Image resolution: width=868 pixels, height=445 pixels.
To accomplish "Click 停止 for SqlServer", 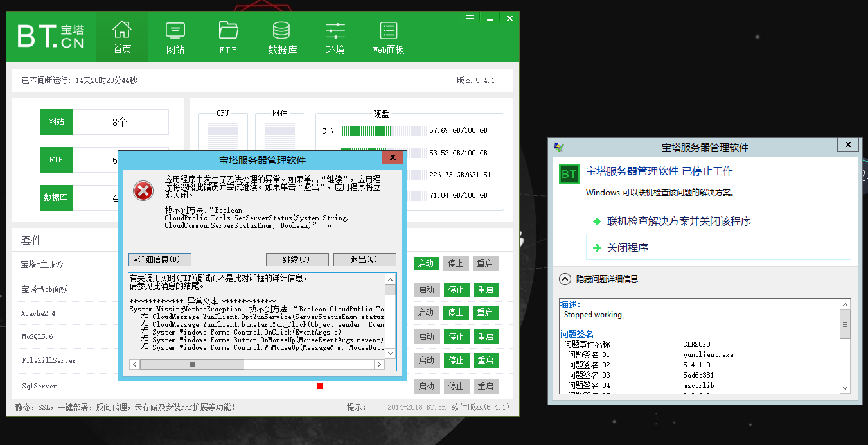I will (456, 386).
